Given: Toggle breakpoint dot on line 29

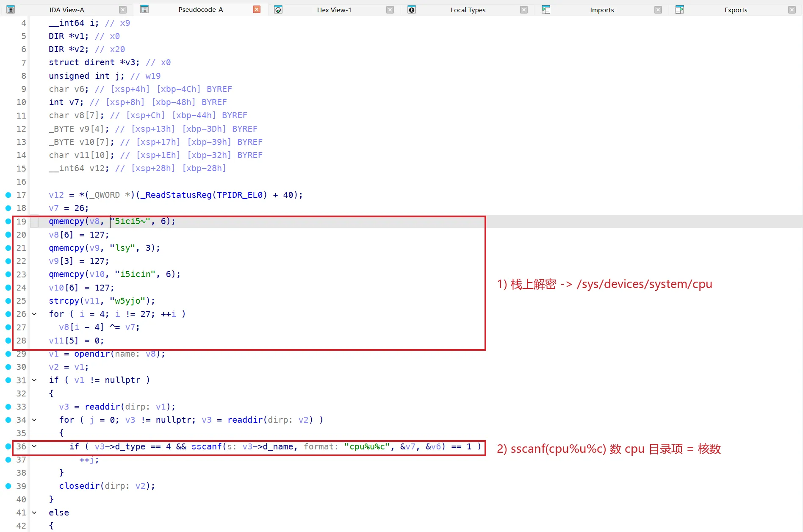Looking at the screenshot, I should [x=8, y=354].
